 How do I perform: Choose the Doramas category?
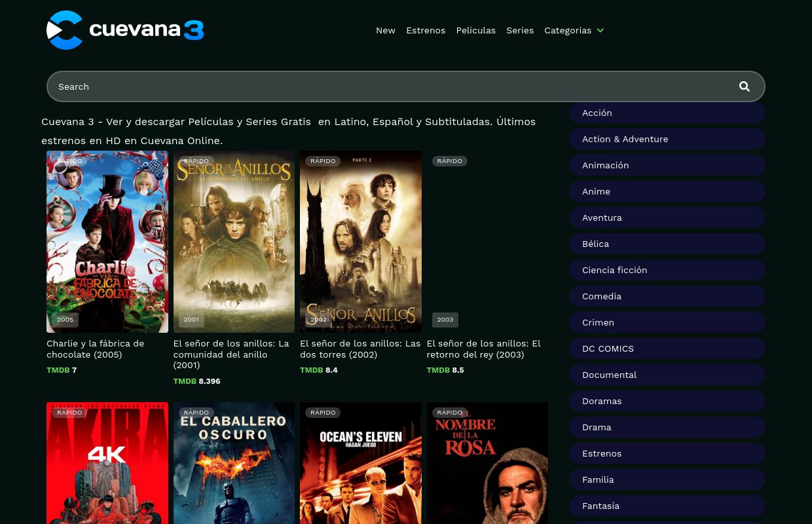click(667, 401)
